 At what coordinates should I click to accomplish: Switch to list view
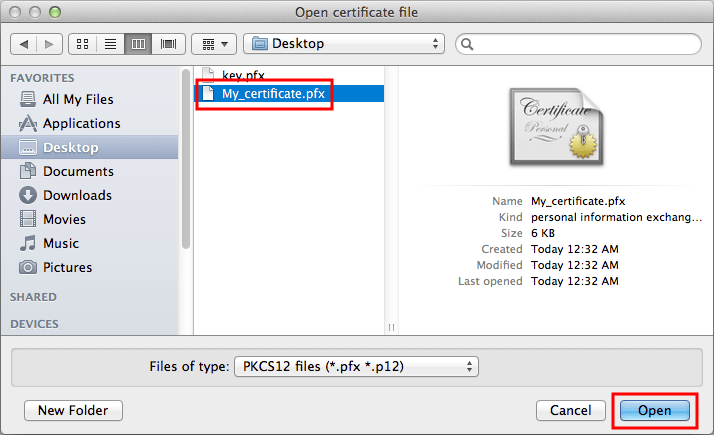pyautogui.click(x=110, y=44)
